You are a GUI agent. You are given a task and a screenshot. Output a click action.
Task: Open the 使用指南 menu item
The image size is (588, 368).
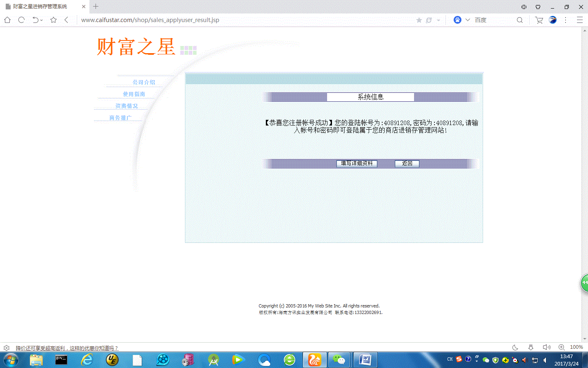click(x=134, y=94)
